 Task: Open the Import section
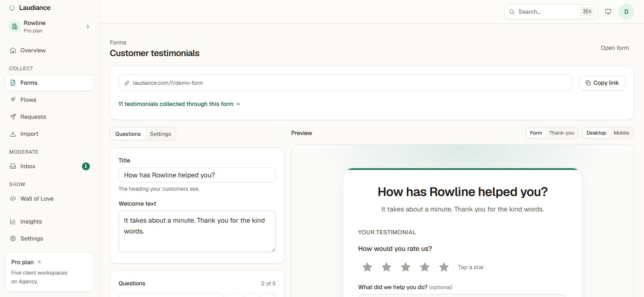[x=50, y=134]
